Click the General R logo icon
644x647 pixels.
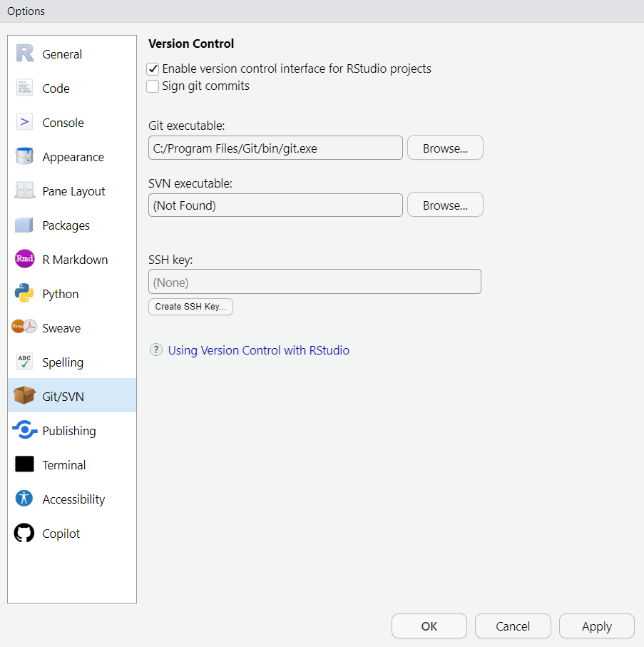pos(25,54)
